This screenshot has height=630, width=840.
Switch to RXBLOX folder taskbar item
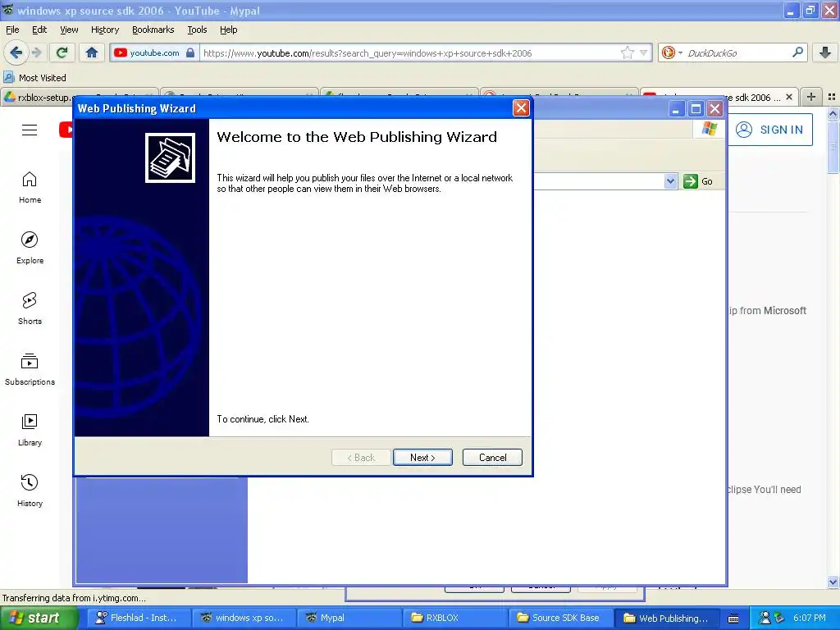pos(454,618)
